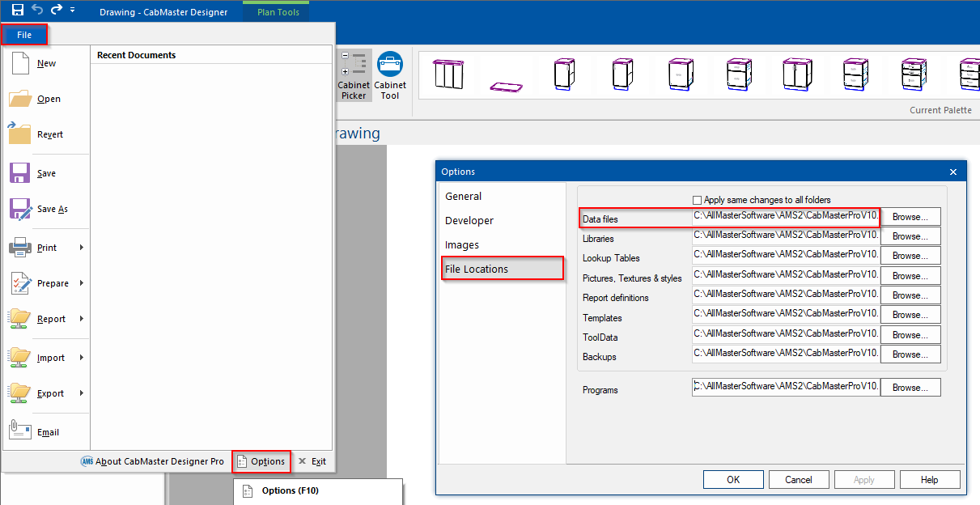Select the Cabinet Tool
Screen dimensions: 980x505
390,76
